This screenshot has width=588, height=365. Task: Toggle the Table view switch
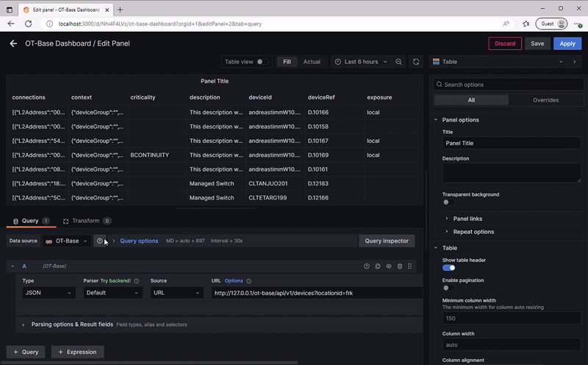coord(262,62)
